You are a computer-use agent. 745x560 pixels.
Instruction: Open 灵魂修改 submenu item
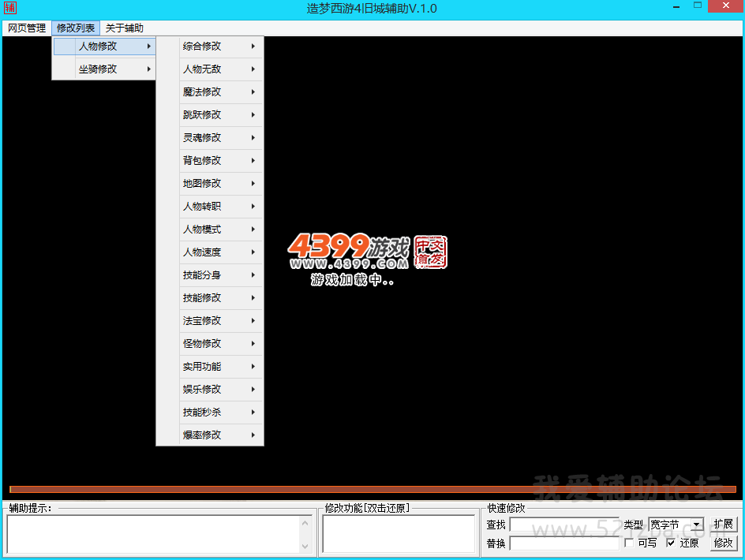tap(210, 137)
